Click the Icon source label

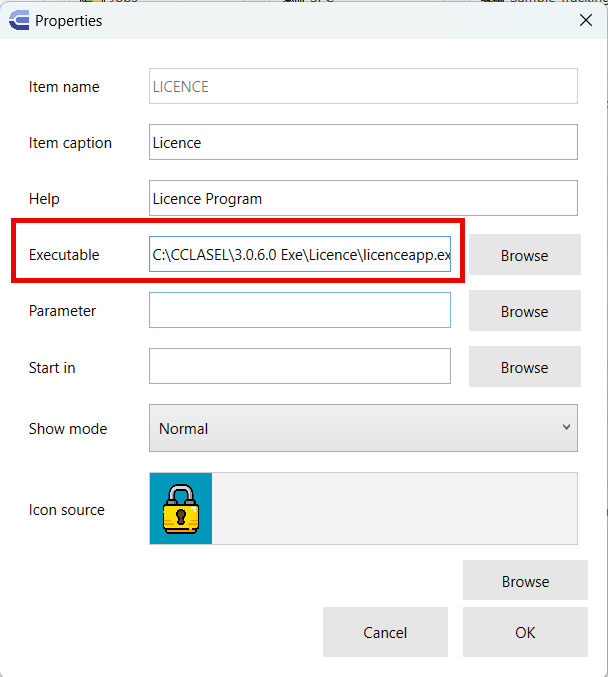pyautogui.click(x=66, y=510)
